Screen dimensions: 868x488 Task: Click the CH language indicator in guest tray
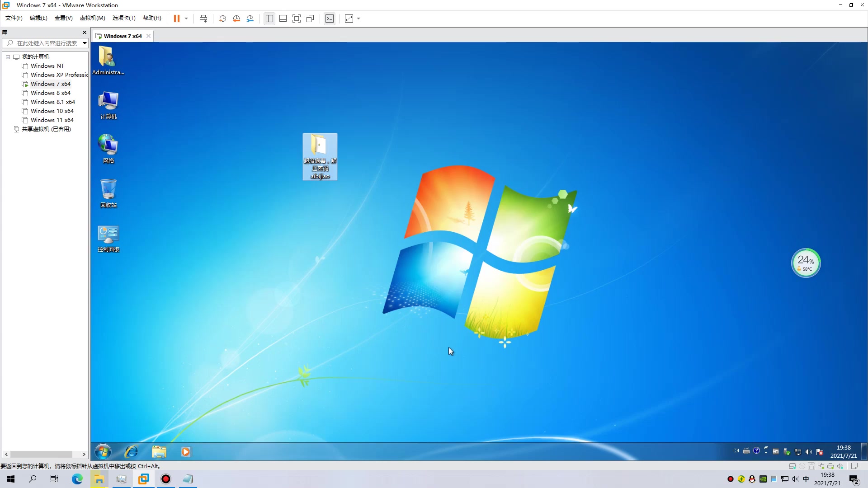tap(736, 451)
